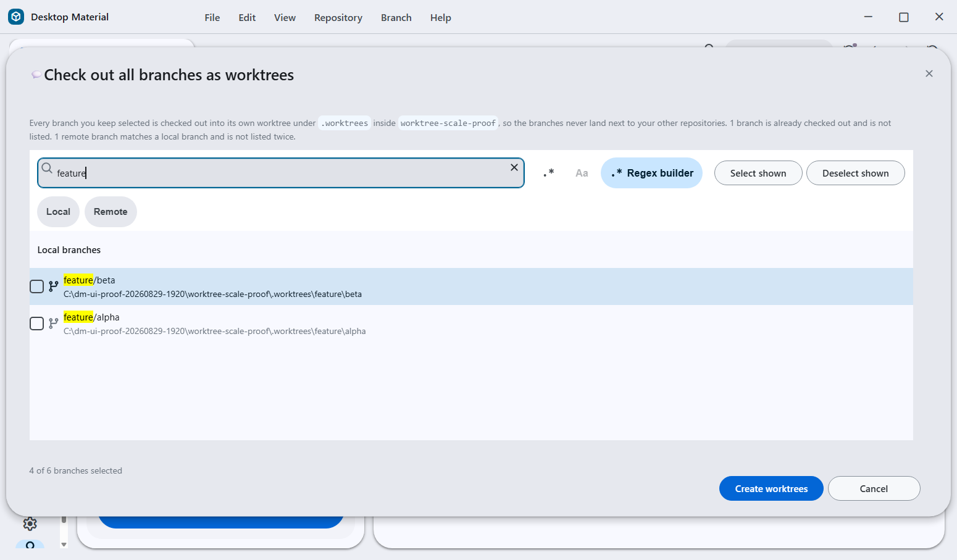Click the '4 of 6 branches selected' status
The width and height of the screenshot is (957, 560).
[75, 470]
